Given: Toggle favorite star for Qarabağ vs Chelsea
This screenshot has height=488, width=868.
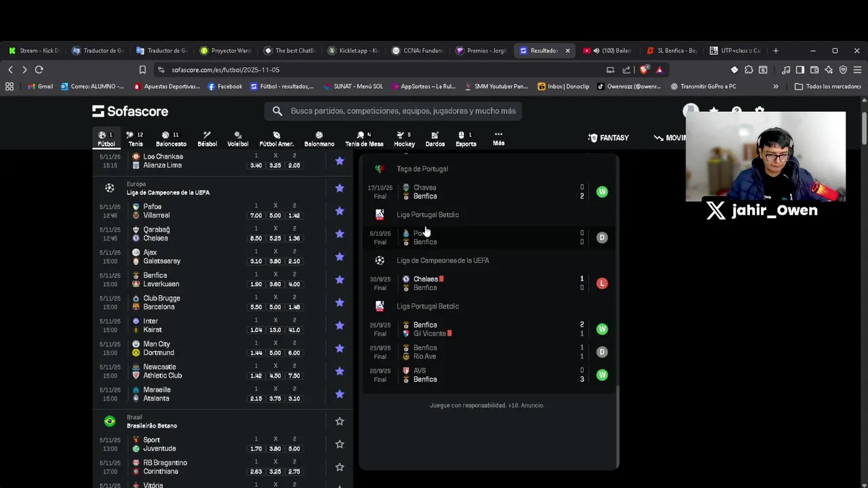Looking at the screenshot, I should pyautogui.click(x=340, y=234).
